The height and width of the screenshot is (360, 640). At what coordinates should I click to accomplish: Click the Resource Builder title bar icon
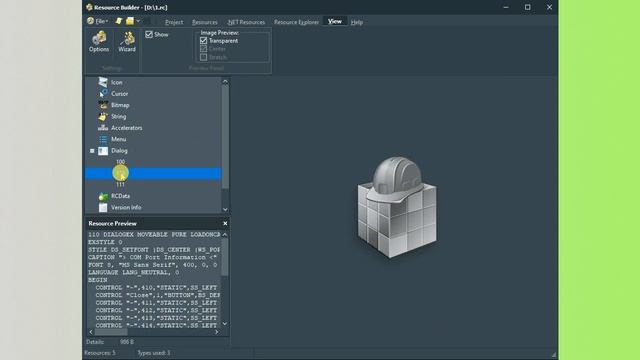(x=89, y=7)
